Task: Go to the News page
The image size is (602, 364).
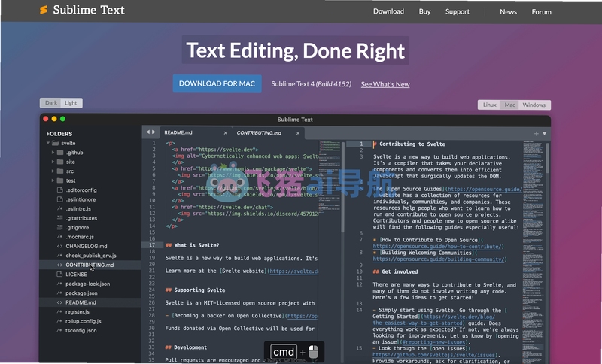Action: click(508, 11)
